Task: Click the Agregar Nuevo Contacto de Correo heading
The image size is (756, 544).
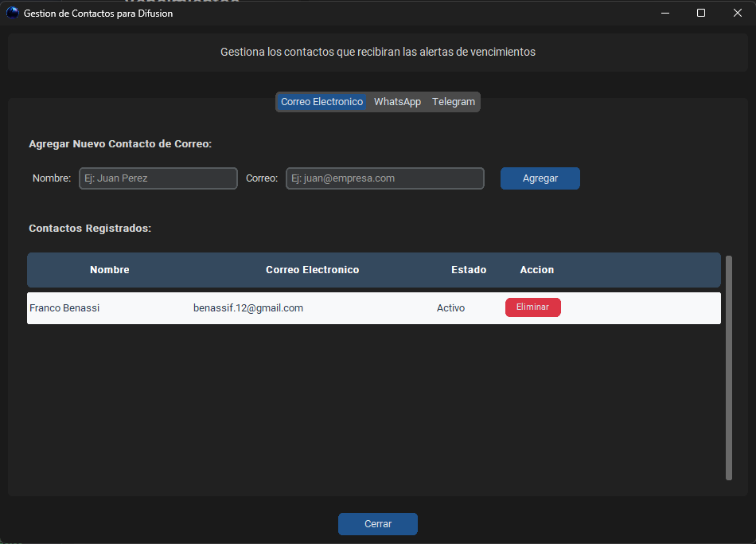Action: 120,144
